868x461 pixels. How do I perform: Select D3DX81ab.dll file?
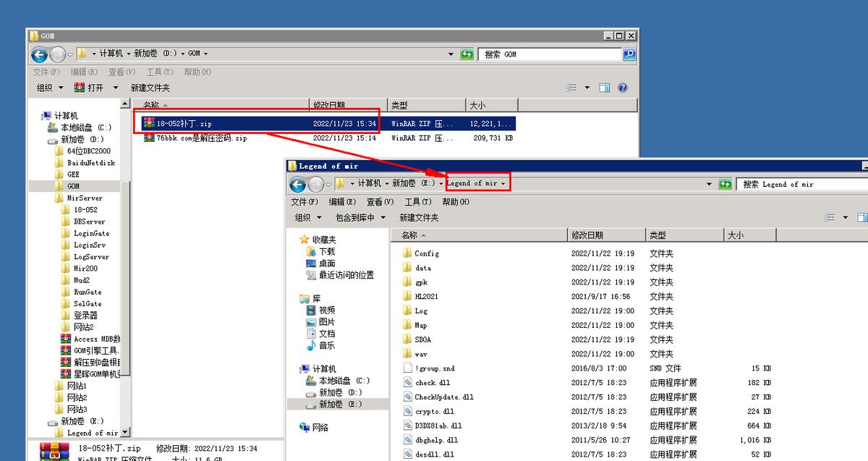(438, 426)
